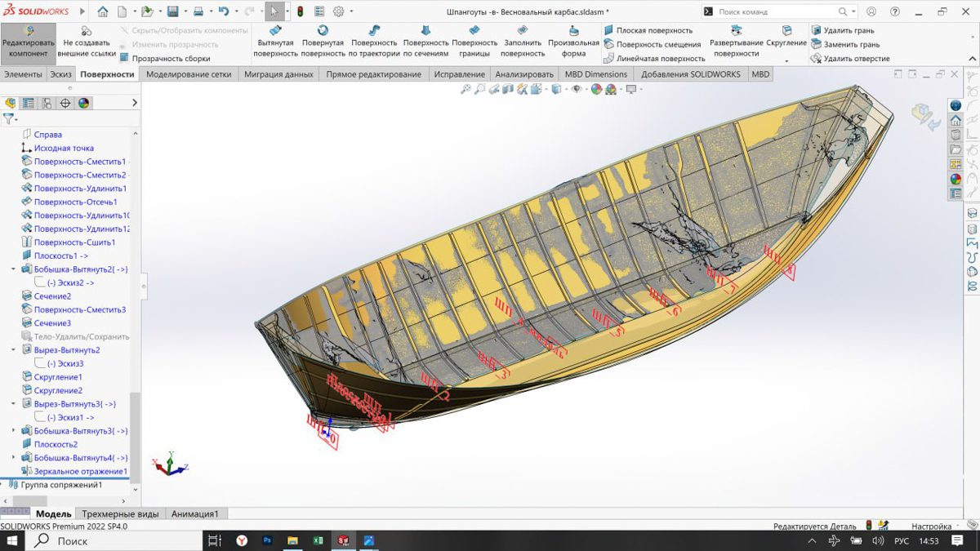This screenshot has width=980, height=551.
Task: Click the Поиск команд search field
Action: pos(776,12)
